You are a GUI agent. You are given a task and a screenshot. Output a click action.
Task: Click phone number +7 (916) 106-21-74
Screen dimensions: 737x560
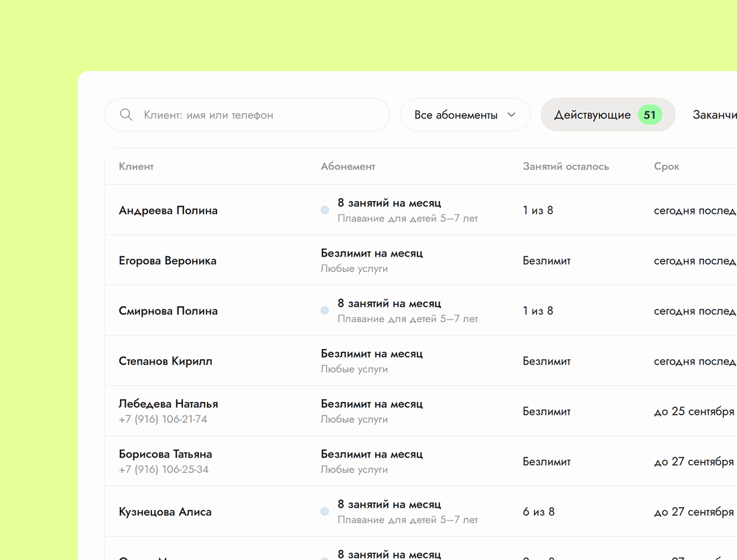163,419
